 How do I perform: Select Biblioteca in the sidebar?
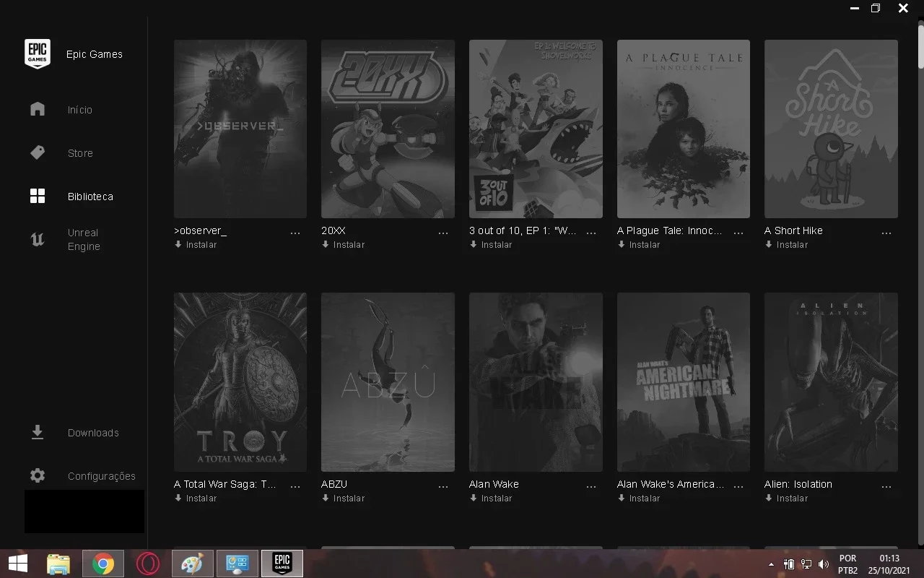coord(90,197)
